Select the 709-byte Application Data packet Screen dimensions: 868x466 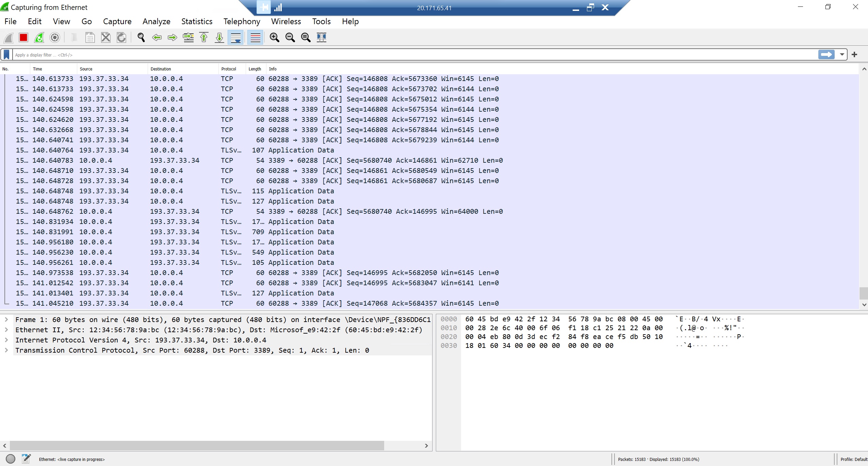(430, 232)
